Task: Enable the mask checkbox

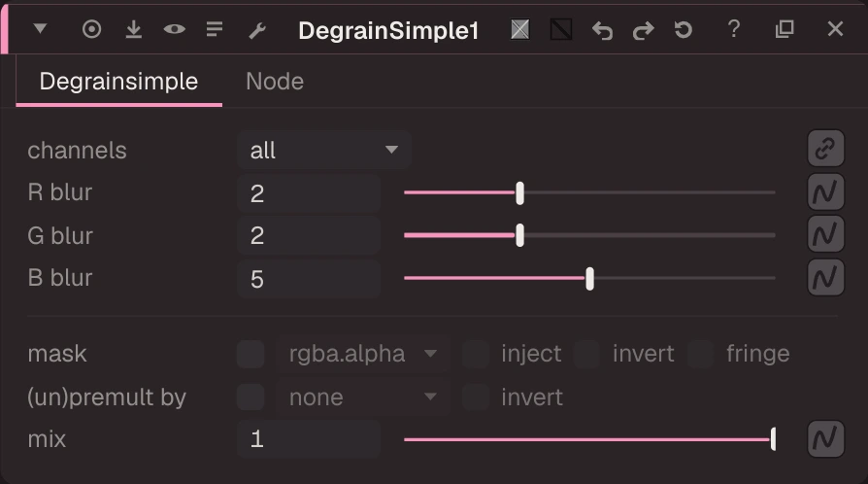Action: click(250, 355)
